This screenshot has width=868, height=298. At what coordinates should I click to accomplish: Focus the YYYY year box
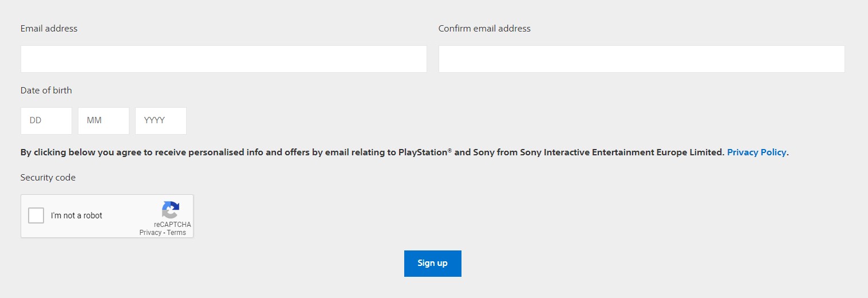(161, 121)
